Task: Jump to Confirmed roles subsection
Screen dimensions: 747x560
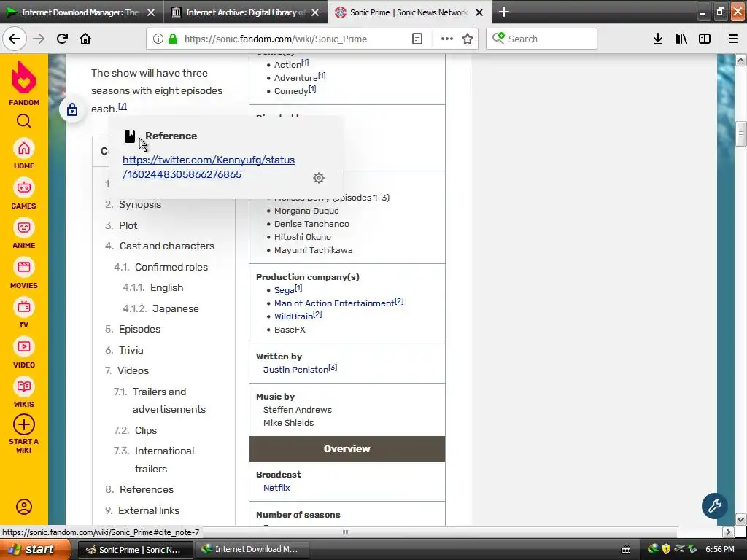Action: pos(171,267)
